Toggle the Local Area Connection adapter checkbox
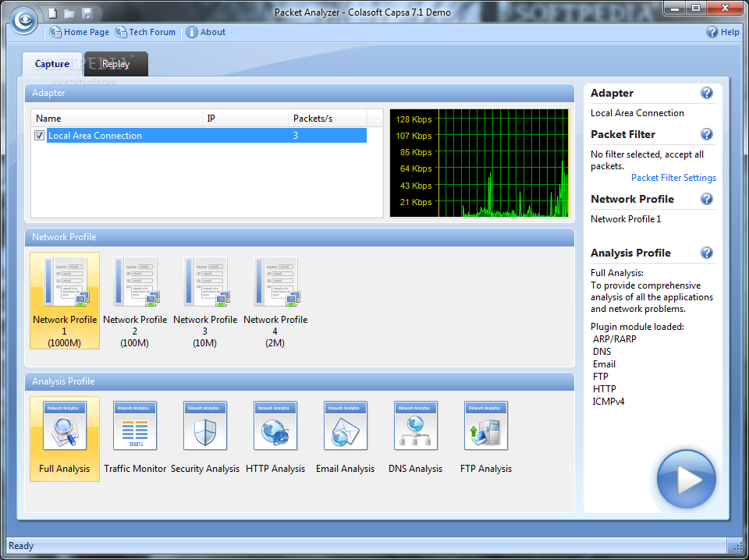The width and height of the screenshot is (749, 560). click(x=38, y=135)
